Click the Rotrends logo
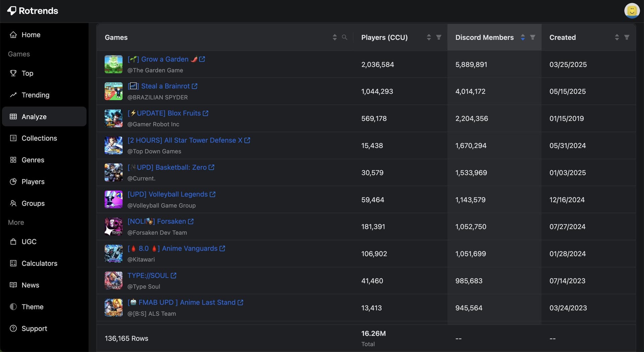Image resolution: width=644 pixels, height=352 pixels. tap(33, 10)
